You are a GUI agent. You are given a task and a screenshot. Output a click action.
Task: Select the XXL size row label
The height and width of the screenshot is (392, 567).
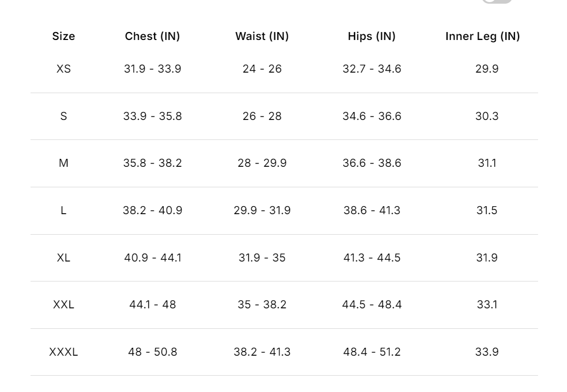coord(64,305)
